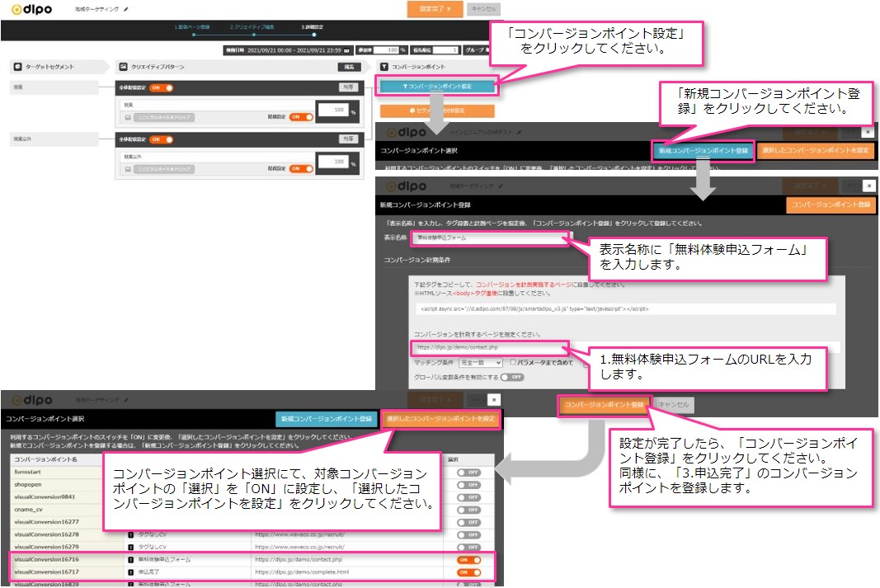Click the priority order input field
The width and height of the screenshot is (880, 588).
tap(445, 50)
